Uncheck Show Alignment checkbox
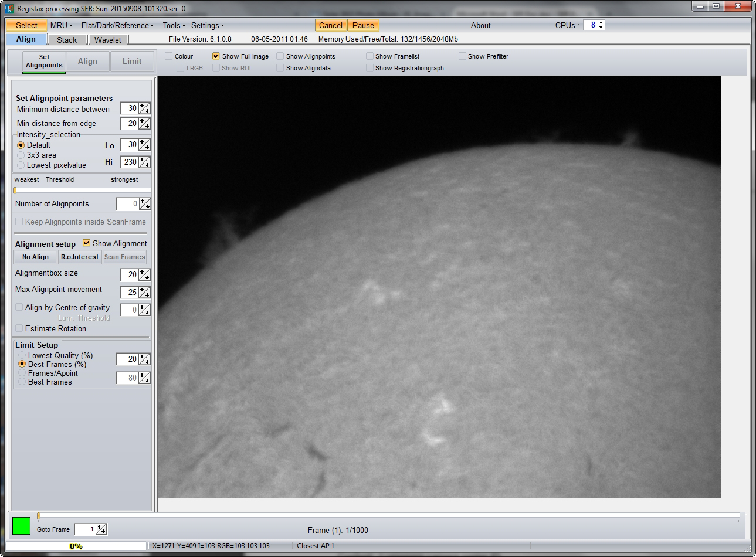This screenshot has width=756, height=557. pos(87,243)
